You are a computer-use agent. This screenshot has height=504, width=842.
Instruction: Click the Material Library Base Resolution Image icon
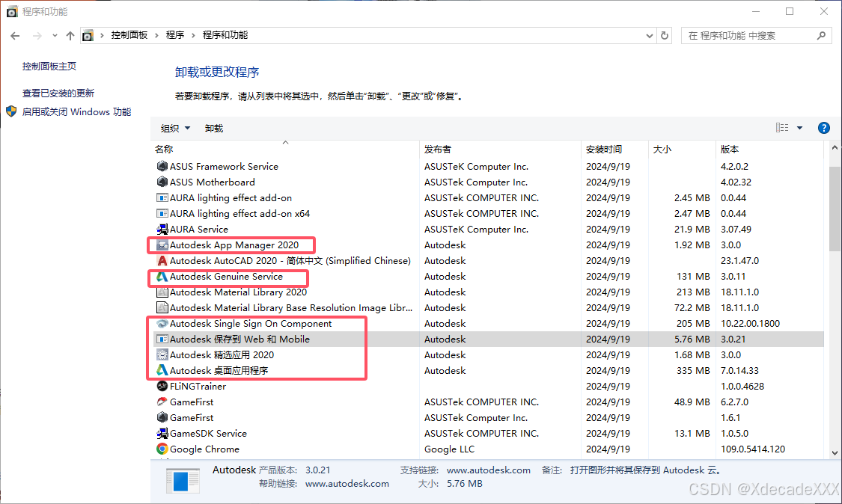(x=162, y=307)
